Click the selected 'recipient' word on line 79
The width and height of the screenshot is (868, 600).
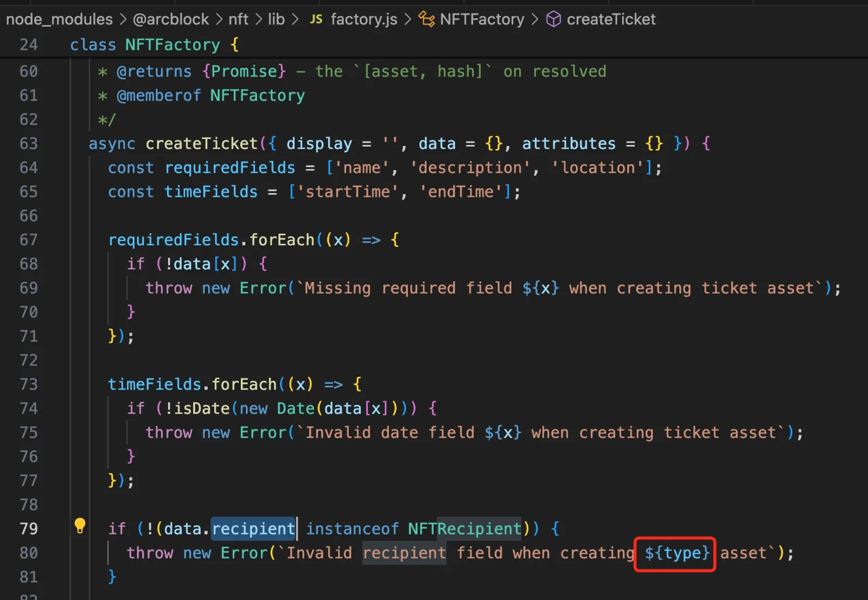(x=253, y=529)
